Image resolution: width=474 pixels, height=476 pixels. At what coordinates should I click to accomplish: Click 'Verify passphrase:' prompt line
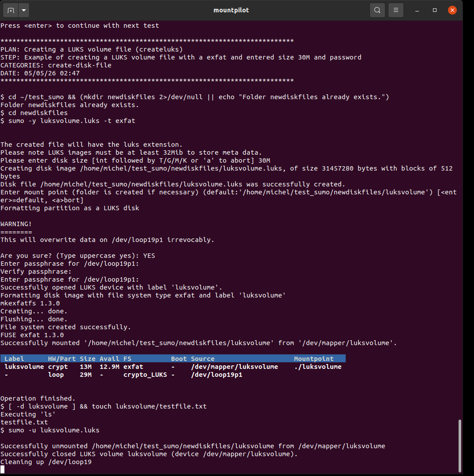coord(36,271)
